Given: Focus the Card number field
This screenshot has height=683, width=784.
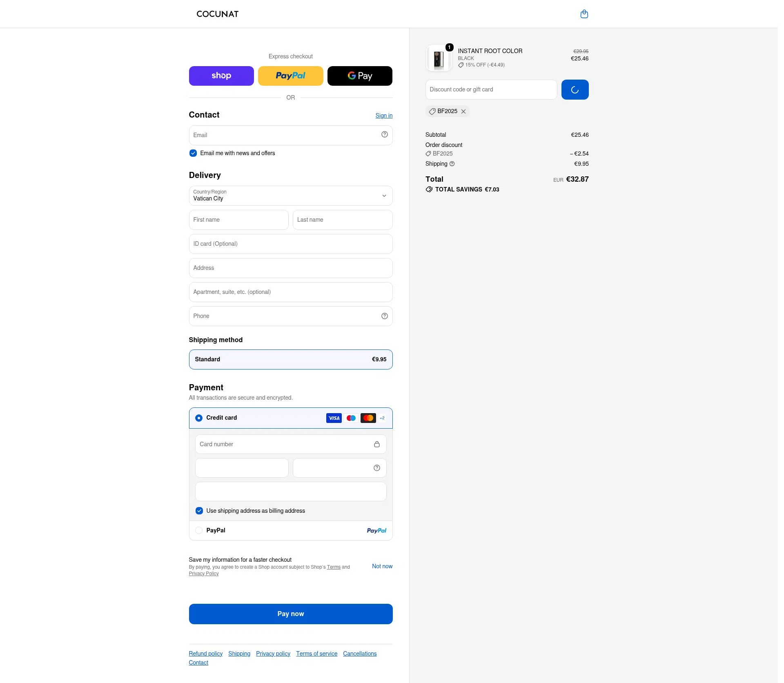Looking at the screenshot, I should (x=291, y=444).
